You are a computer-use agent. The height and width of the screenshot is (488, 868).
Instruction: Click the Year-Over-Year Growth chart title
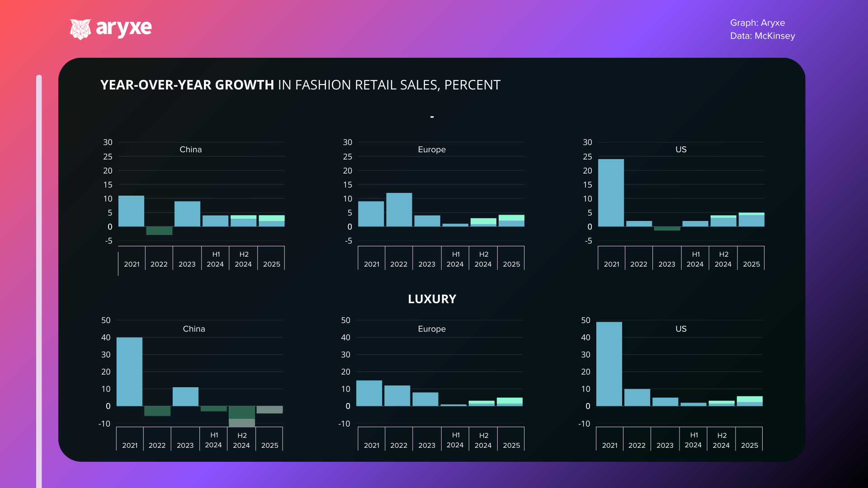coord(300,85)
